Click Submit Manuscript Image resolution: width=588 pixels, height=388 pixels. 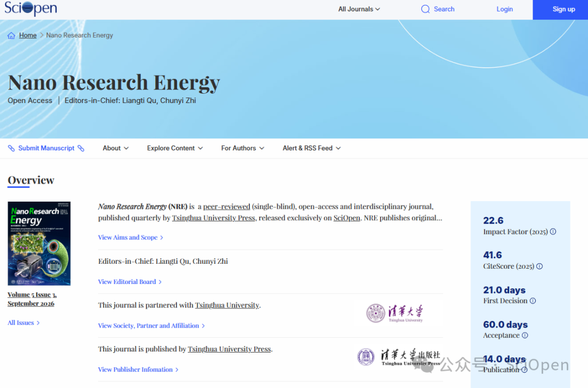click(x=46, y=148)
